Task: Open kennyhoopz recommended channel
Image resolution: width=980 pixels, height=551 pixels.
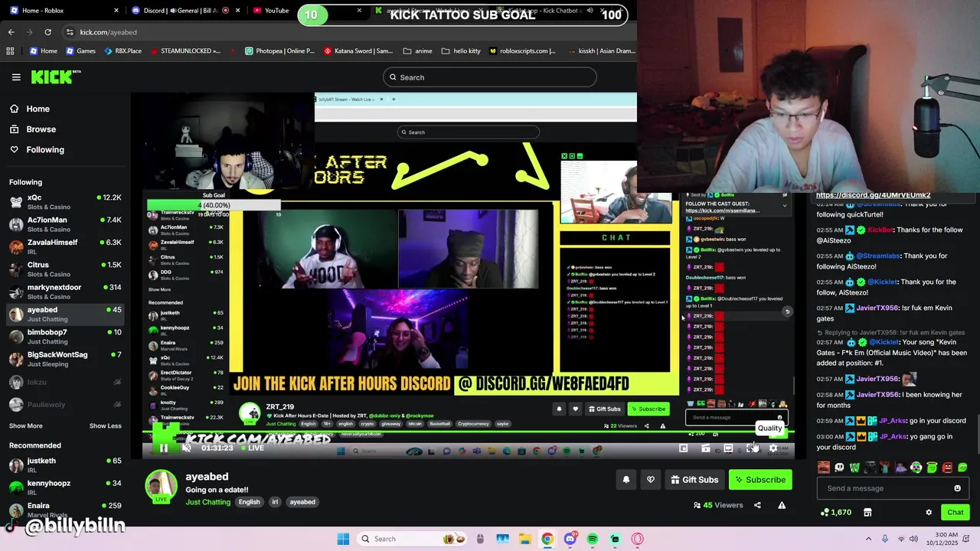Action: [x=65, y=487]
